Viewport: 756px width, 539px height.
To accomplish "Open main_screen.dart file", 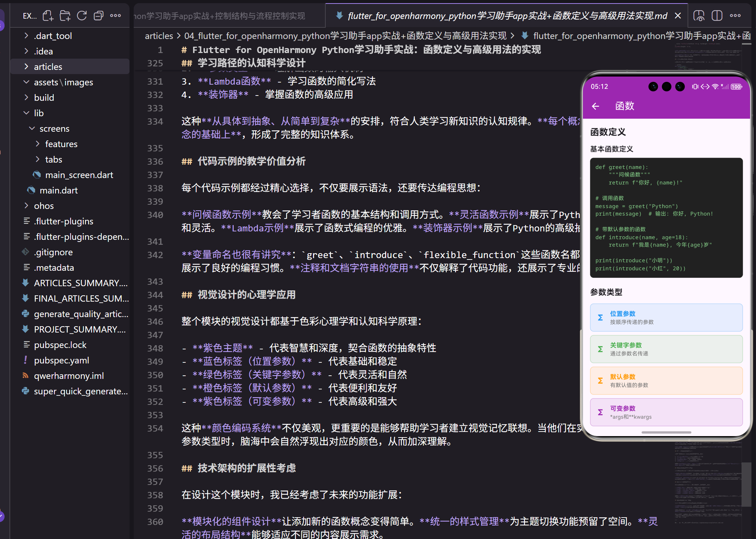I will coord(79,175).
